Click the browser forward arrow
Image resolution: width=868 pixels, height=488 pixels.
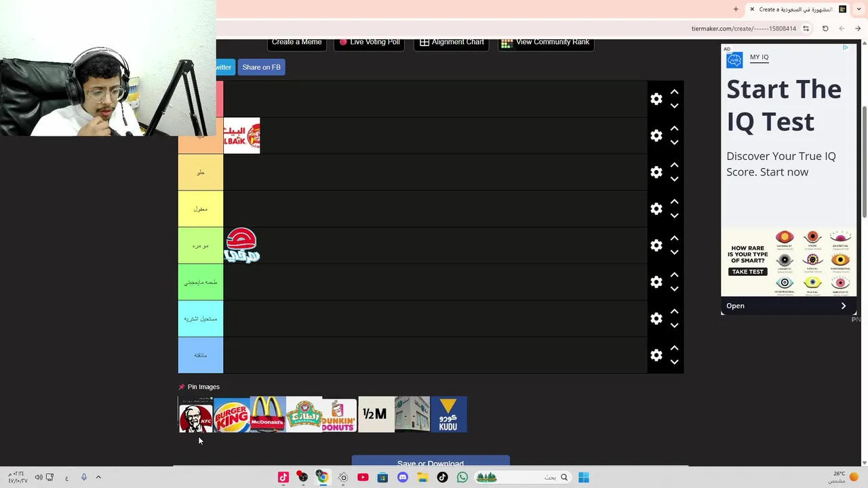point(858,28)
